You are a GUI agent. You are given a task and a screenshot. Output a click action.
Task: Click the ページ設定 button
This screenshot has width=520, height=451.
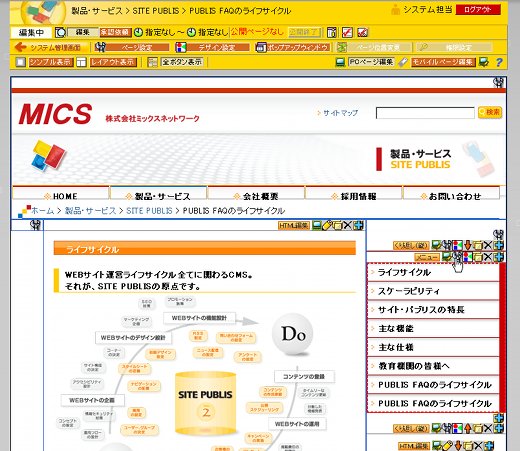(x=137, y=47)
